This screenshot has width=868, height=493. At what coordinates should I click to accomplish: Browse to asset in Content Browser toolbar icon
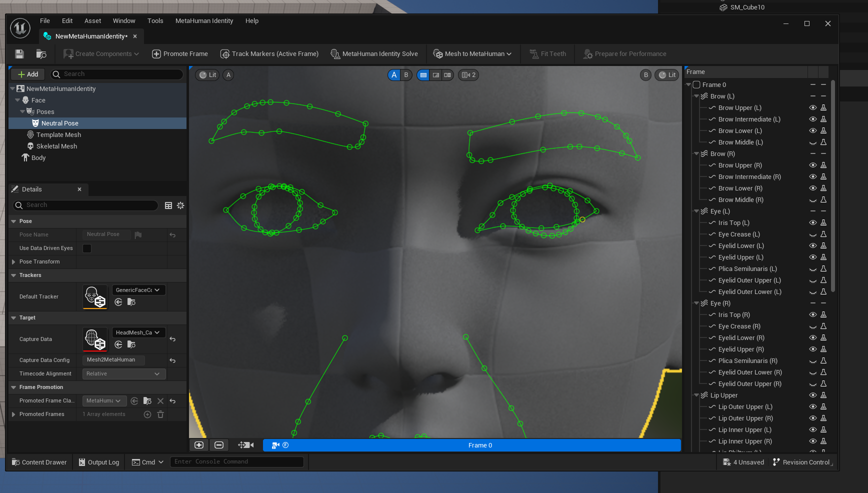click(41, 54)
